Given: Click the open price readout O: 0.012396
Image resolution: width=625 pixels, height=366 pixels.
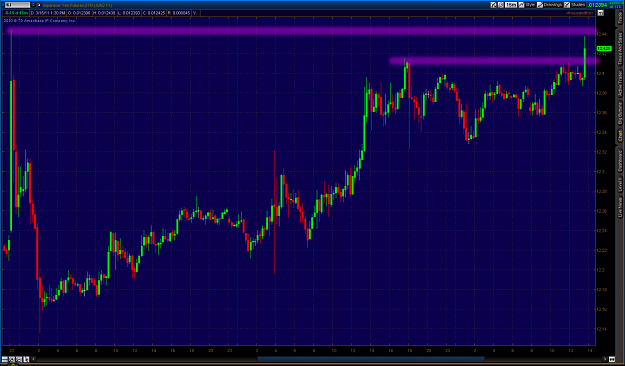Looking at the screenshot, I should click(x=79, y=13).
